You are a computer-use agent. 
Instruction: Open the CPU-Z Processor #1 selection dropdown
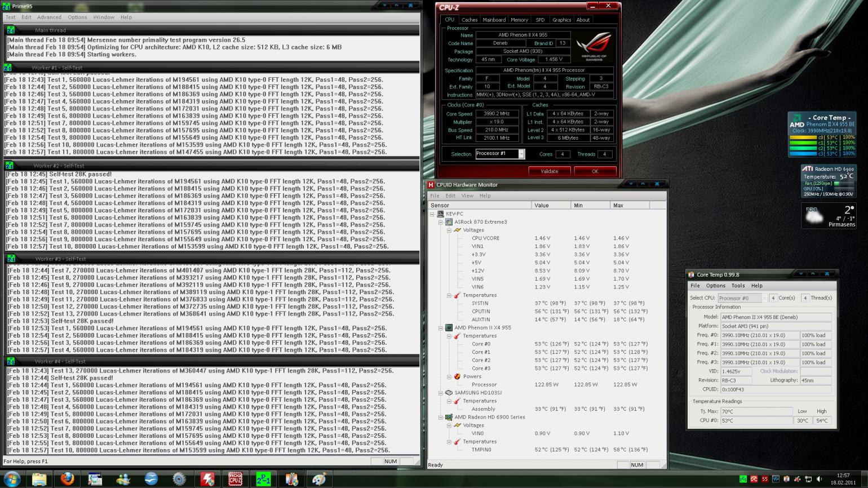point(521,154)
